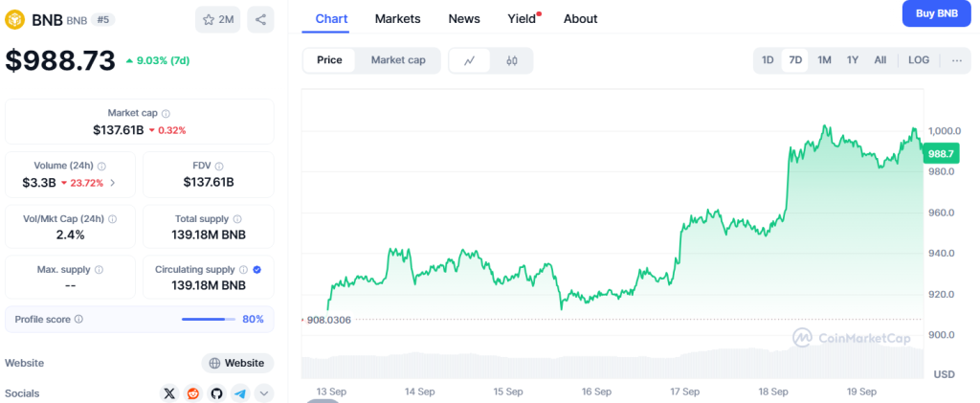Click the BNB coin logo icon
Viewport: 980px width, 403px height.
[14, 20]
